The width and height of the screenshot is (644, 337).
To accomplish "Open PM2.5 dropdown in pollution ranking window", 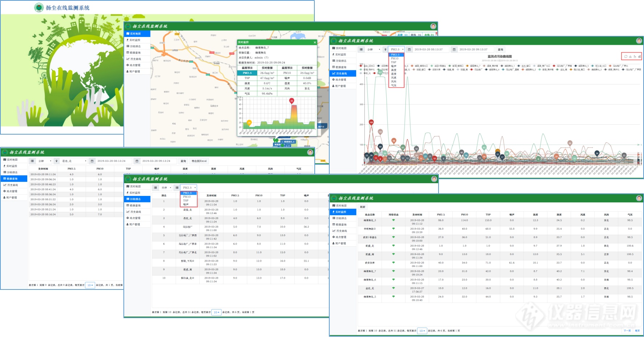I will [188, 188].
